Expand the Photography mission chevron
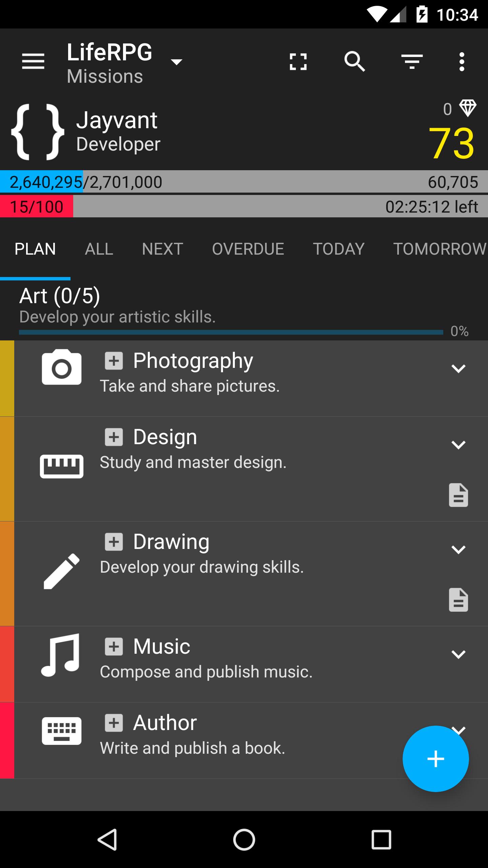The height and width of the screenshot is (868, 488). pyautogui.click(x=458, y=369)
